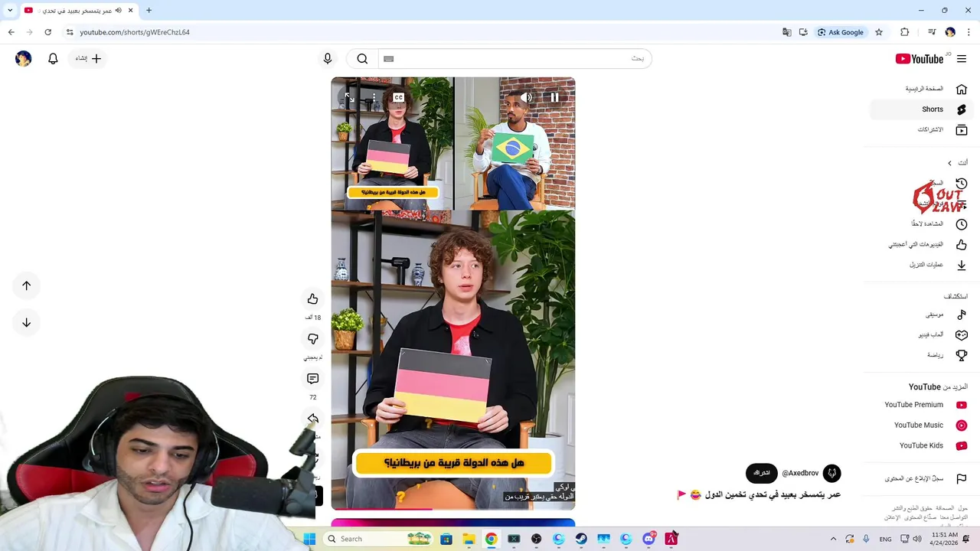The width and height of the screenshot is (980, 551).
Task: Like the Short with thumbs-up icon
Action: [x=312, y=299]
